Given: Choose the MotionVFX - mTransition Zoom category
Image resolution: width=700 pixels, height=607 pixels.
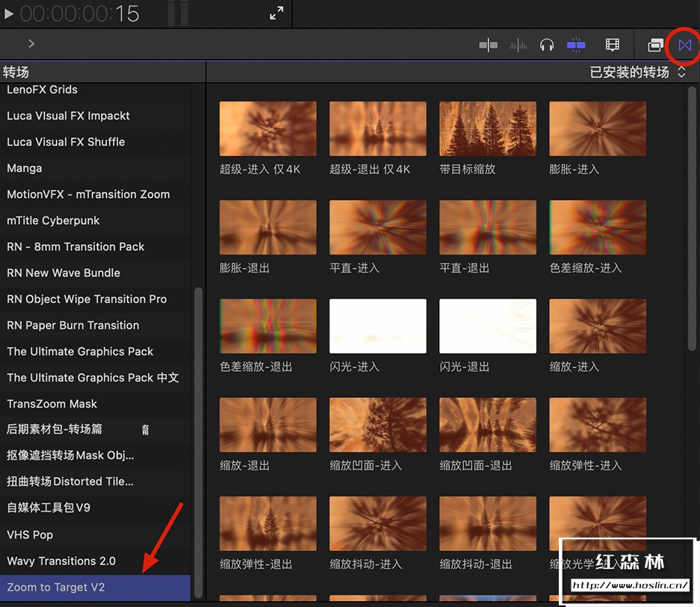Looking at the screenshot, I should pyautogui.click(x=88, y=194).
